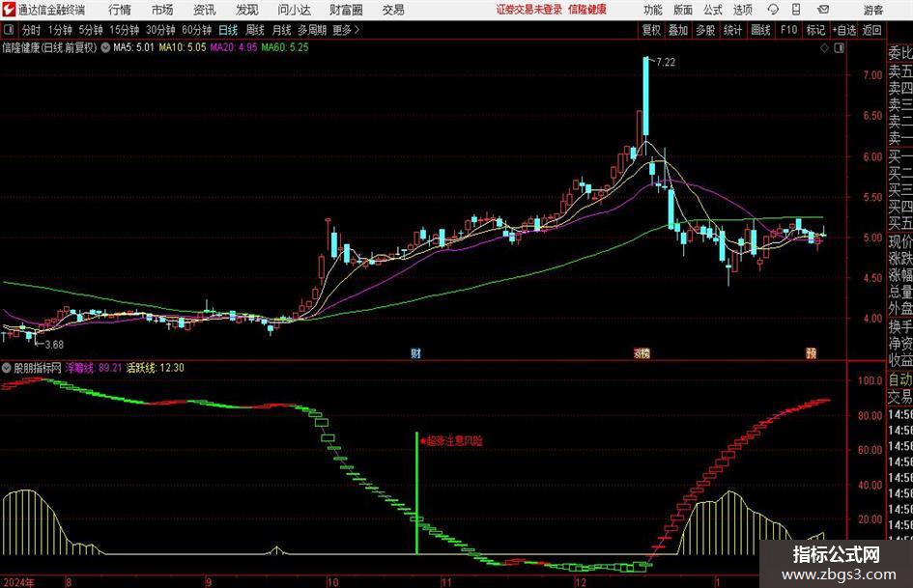Viewport: 913px width, 588px height.
Task: Click the 信隆健康(日线 前复权) chart title
Action: pyautogui.click(x=49, y=47)
